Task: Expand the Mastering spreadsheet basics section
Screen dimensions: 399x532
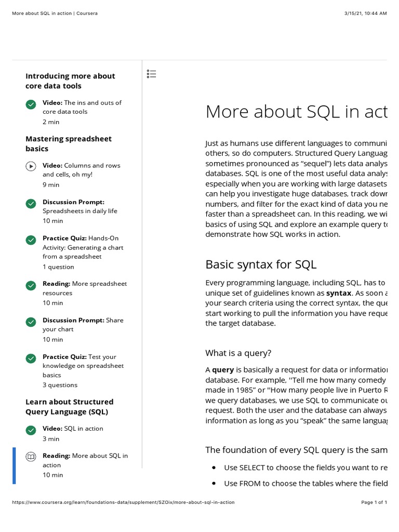Action: [69, 144]
